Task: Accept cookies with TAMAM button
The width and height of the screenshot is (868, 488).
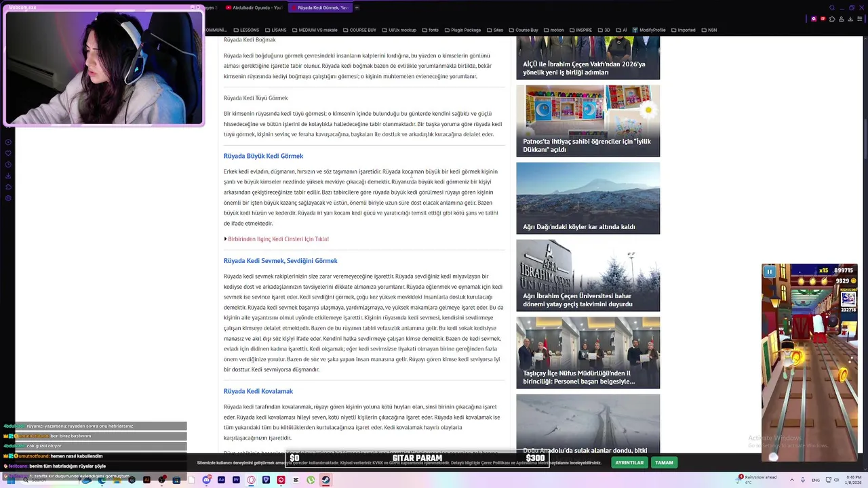Action: click(x=664, y=462)
